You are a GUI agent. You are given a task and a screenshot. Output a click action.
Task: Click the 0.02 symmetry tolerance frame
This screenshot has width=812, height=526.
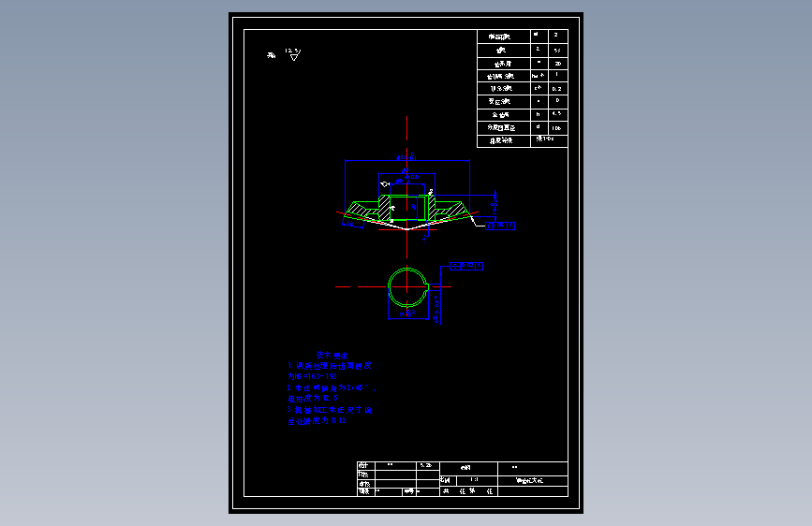(x=466, y=266)
